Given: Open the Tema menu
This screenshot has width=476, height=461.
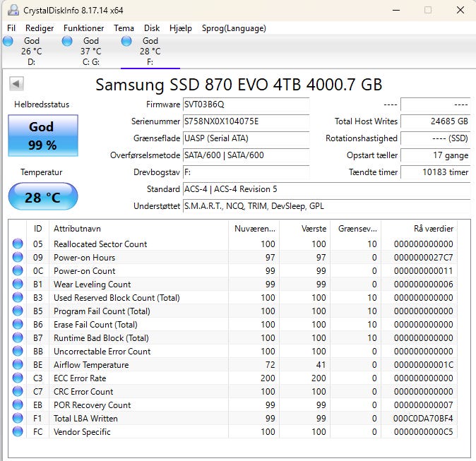Looking at the screenshot, I should 124,28.
